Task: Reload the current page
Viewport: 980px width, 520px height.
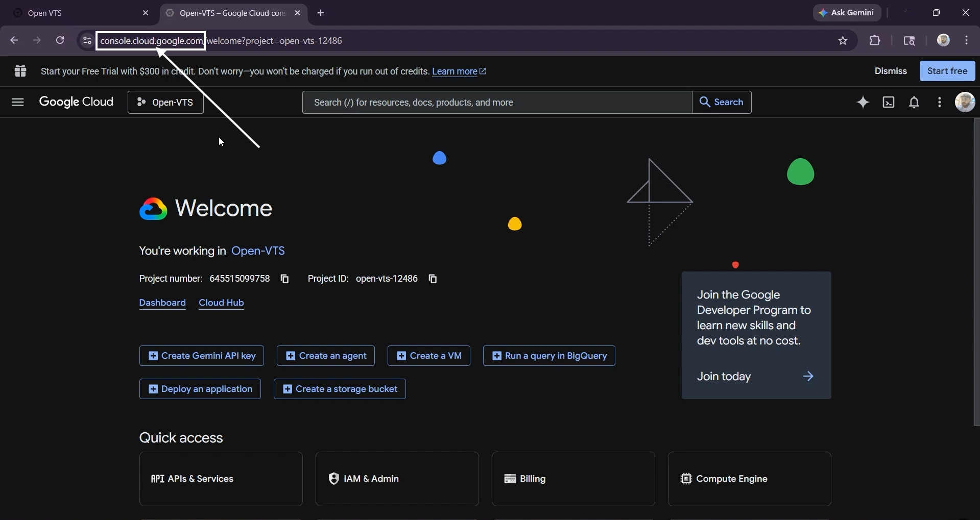Action: tap(60, 41)
